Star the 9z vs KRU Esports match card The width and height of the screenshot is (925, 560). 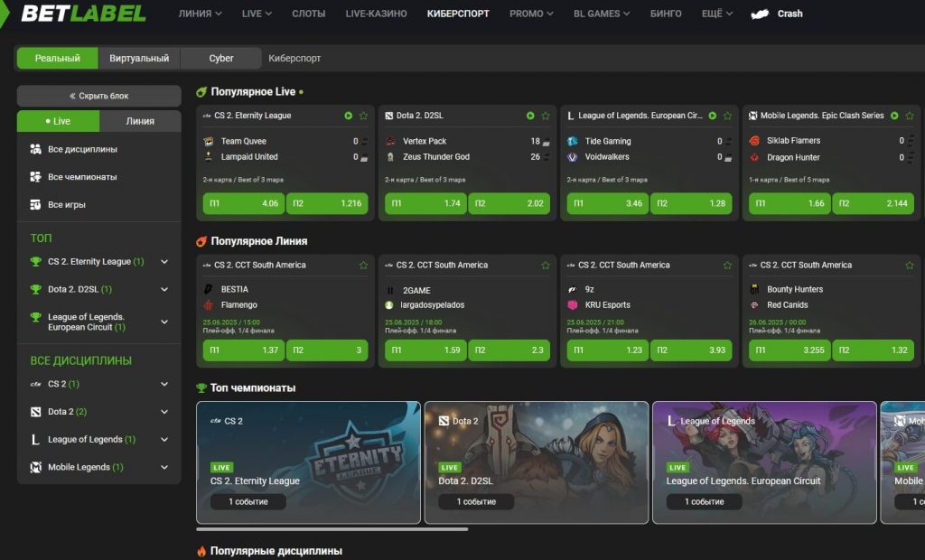pyautogui.click(x=727, y=266)
